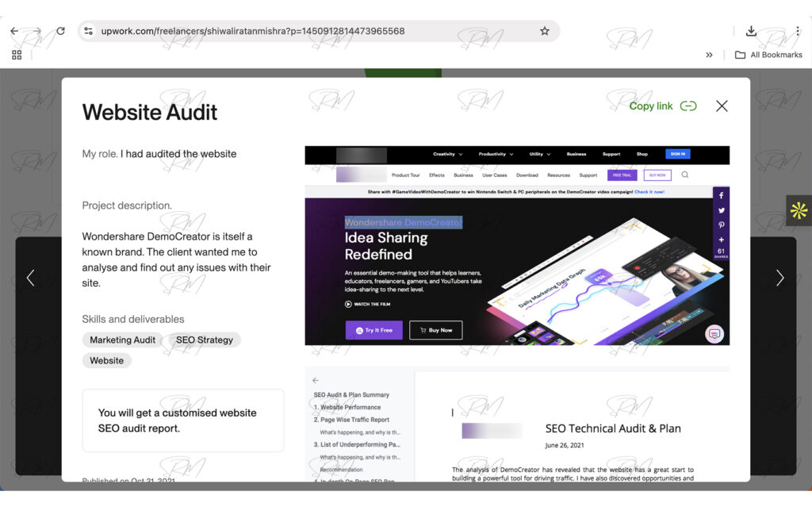Share via Pinterest icon
Image resolution: width=812 pixels, height=507 pixels.
coord(721,225)
